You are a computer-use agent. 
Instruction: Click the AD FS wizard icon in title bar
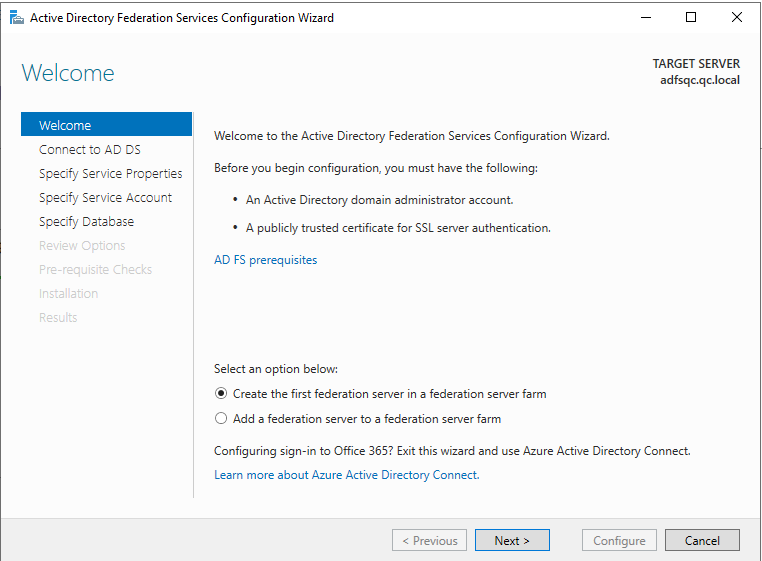[x=16, y=17]
